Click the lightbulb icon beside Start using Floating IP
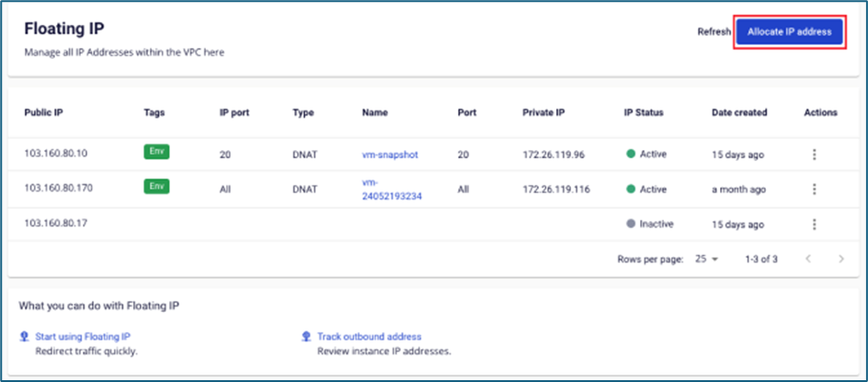The height and width of the screenshot is (382, 868). tap(24, 337)
